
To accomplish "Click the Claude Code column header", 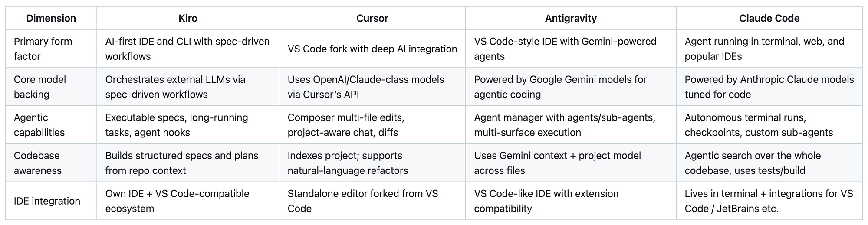I will coord(769,18).
